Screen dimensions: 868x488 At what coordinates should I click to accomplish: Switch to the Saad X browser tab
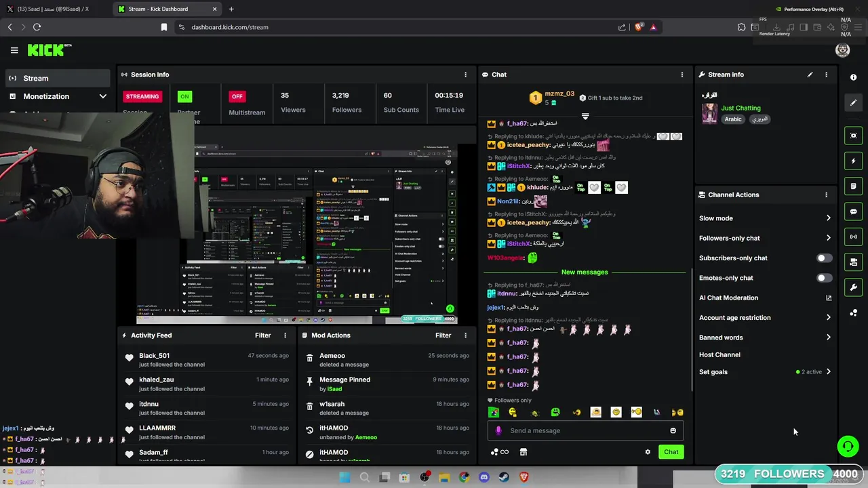coord(53,9)
